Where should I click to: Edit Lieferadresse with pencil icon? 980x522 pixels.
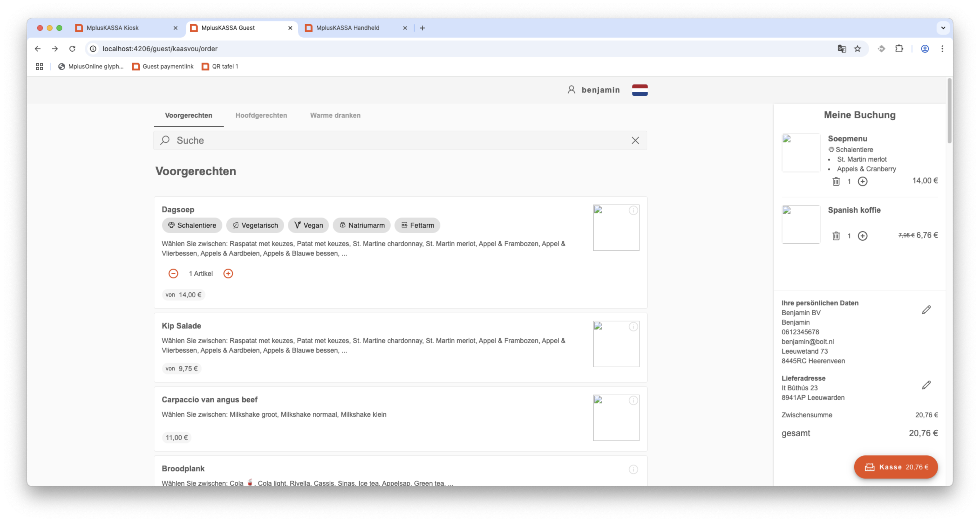[x=926, y=385]
